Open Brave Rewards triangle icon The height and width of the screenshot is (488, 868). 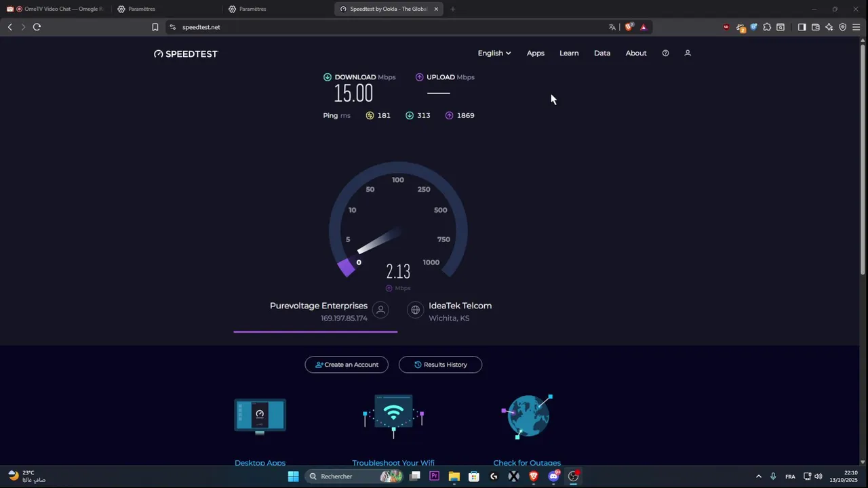[644, 27]
